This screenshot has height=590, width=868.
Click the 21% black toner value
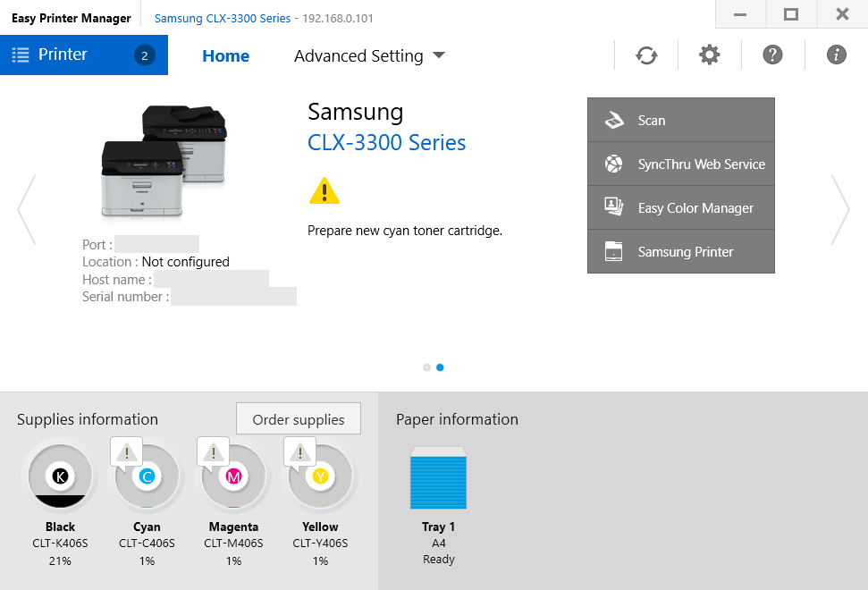(x=60, y=561)
